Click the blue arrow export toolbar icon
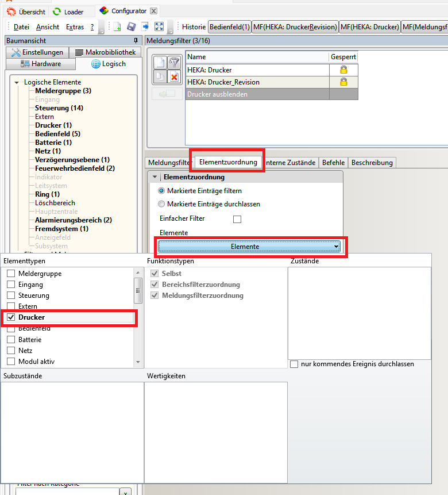Viewport: 448px width, 495px height. click(x=145, y=27)
